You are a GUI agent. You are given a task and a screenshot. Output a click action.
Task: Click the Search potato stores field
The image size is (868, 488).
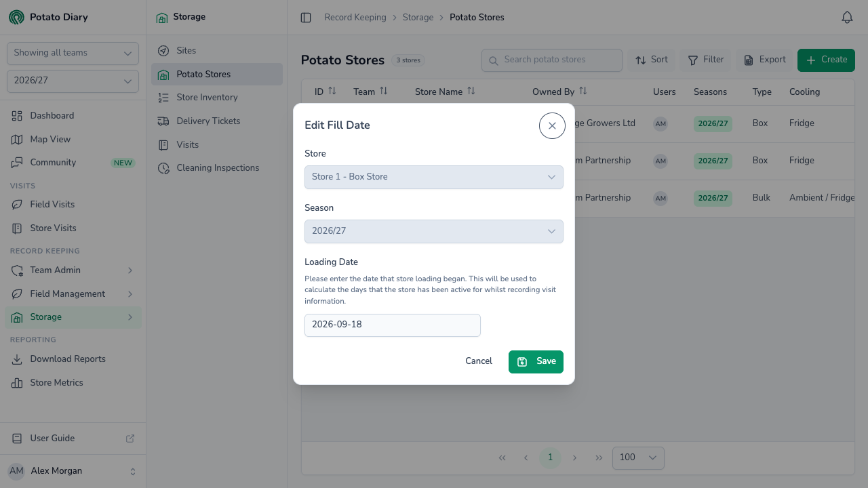[x=552, y=60]
